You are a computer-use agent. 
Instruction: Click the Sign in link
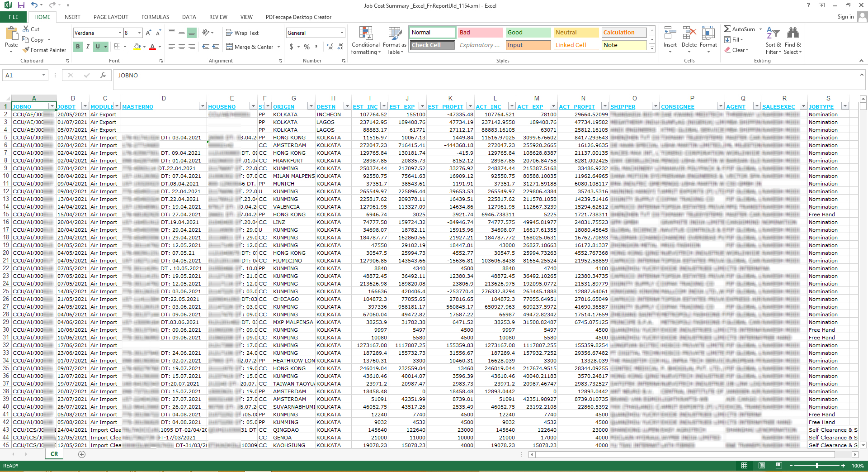tap(845, 17)
